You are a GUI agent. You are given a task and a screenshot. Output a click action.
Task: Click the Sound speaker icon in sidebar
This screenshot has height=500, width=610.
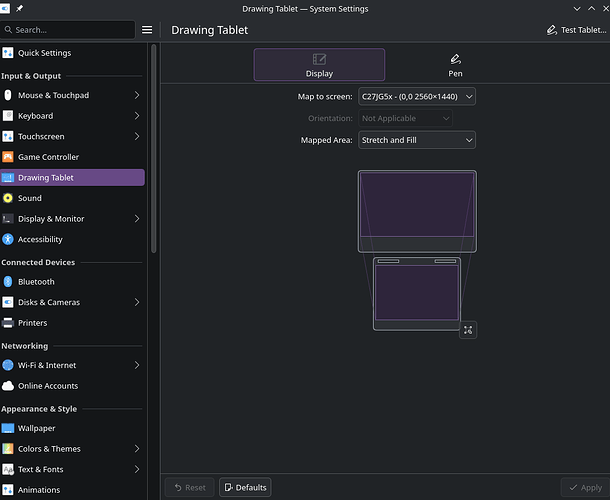8,198
